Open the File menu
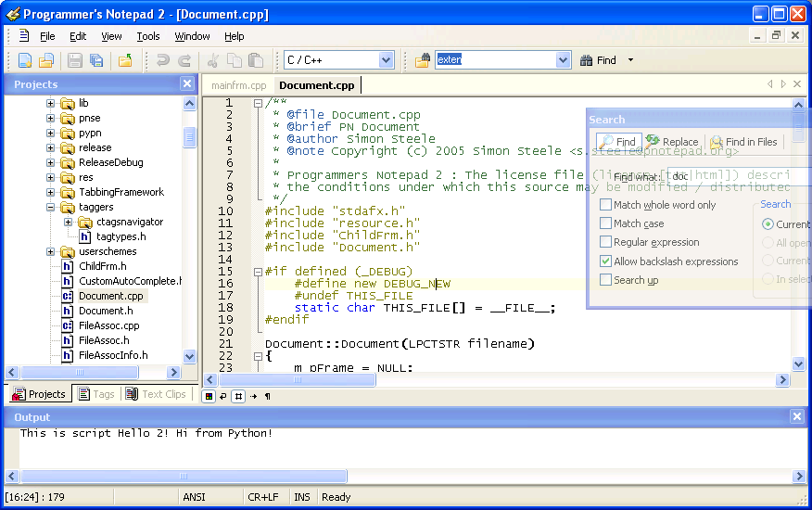Image resolution: width=812 pixels, height=510 pixels. coord(47,36)
